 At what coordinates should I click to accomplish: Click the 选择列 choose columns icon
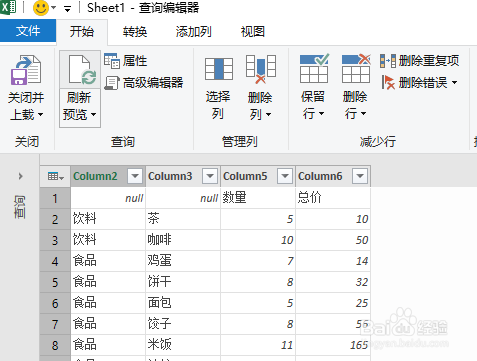(219, 69)
